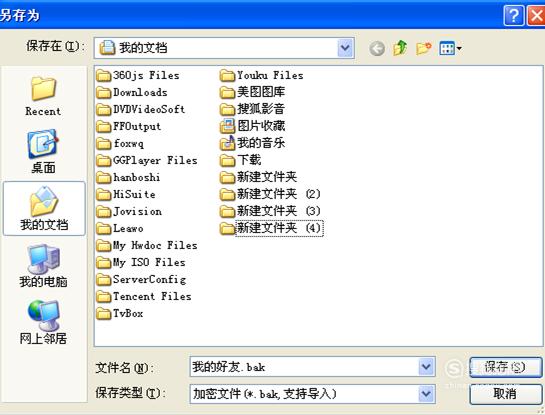Click the My Hwdoc Files folder name

pos(155,246)
